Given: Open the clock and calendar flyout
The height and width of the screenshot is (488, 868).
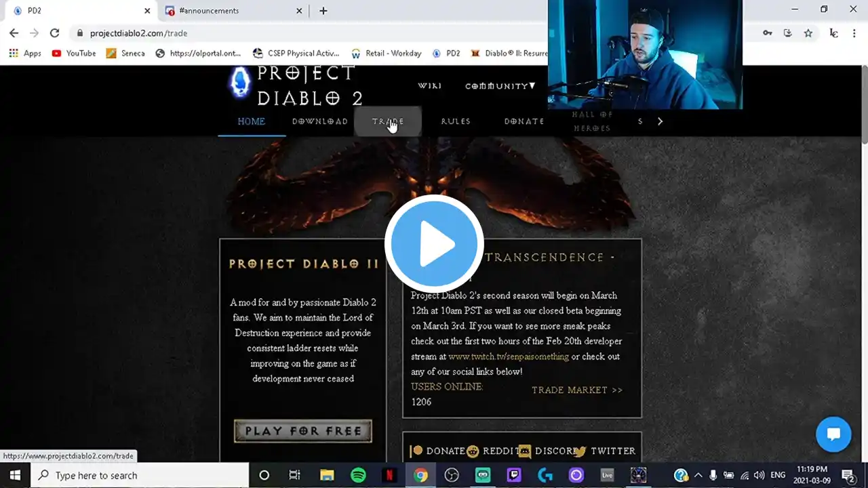Looking at the screenshot, I should 812,475.
